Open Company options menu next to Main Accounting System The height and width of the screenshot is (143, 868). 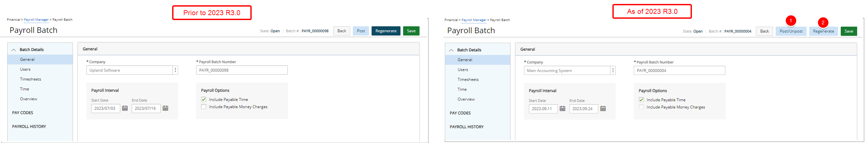613,70
